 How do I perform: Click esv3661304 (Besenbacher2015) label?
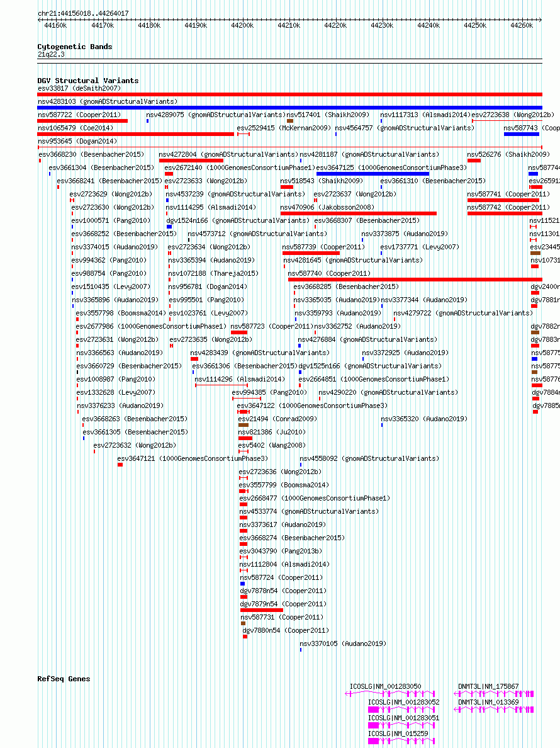101,168
